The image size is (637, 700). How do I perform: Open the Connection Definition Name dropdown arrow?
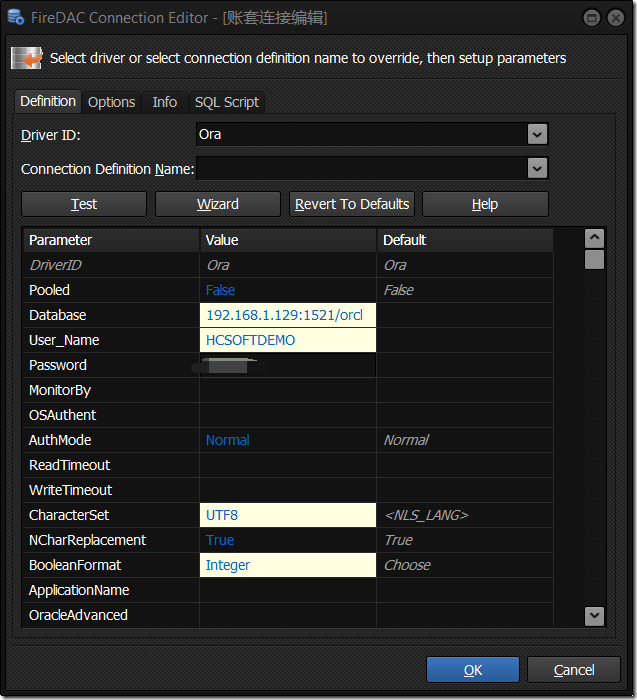537,168
